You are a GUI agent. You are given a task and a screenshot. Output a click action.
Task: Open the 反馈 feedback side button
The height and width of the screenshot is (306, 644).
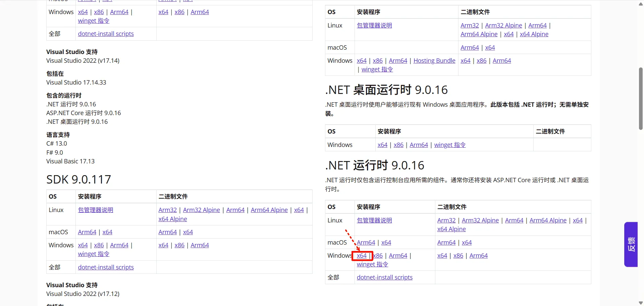tap(631, 244)
